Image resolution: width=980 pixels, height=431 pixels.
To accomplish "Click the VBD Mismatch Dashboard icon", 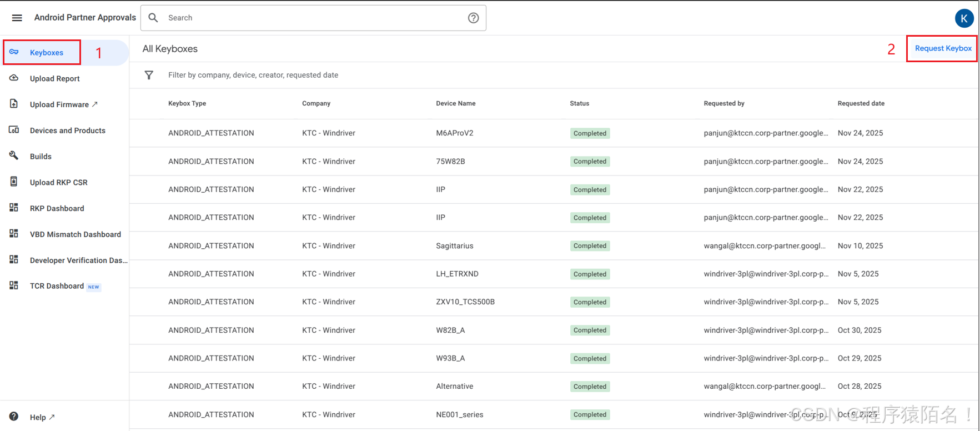I will [14, 234].
